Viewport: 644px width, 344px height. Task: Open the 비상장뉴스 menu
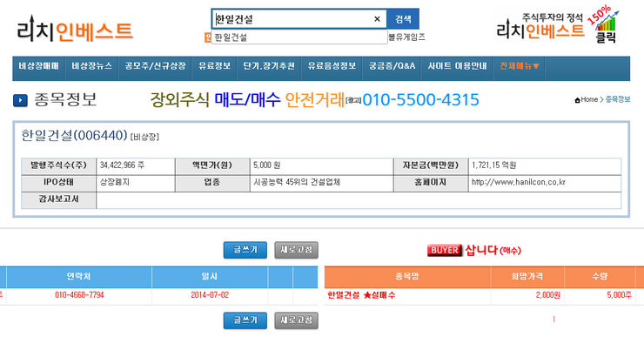(91, 66)
